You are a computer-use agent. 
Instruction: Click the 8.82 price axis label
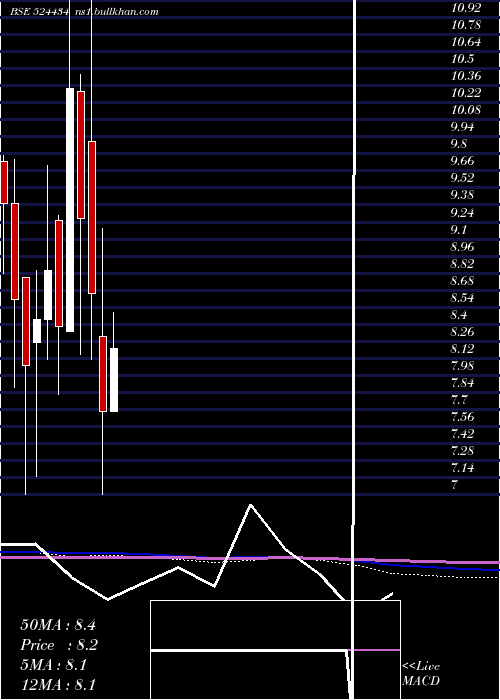(x=462, y=263)
